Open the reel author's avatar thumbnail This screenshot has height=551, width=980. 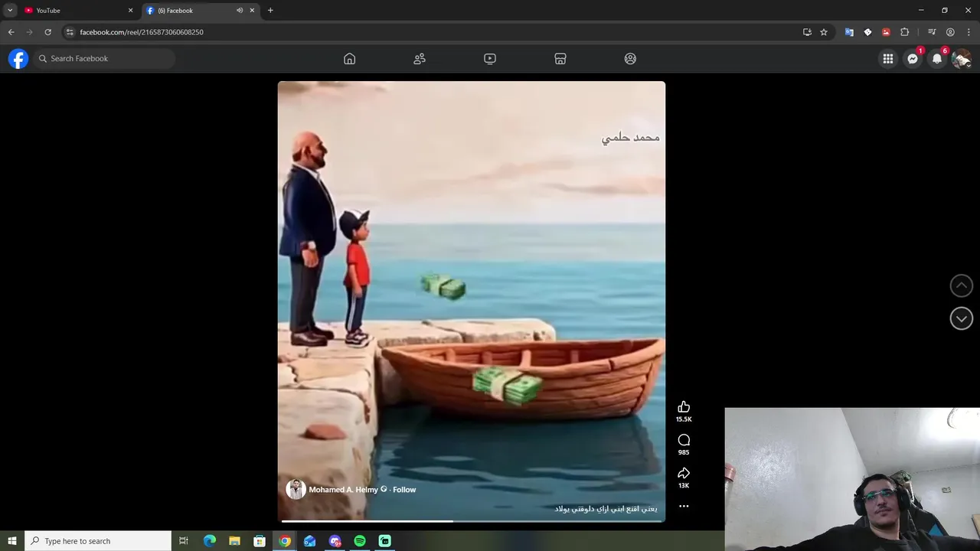pyautogui.click(x=296, y=490)
